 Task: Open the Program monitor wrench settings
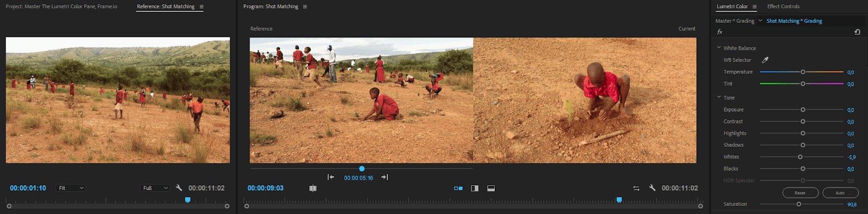pyautogui.click(x=652, y=188)
